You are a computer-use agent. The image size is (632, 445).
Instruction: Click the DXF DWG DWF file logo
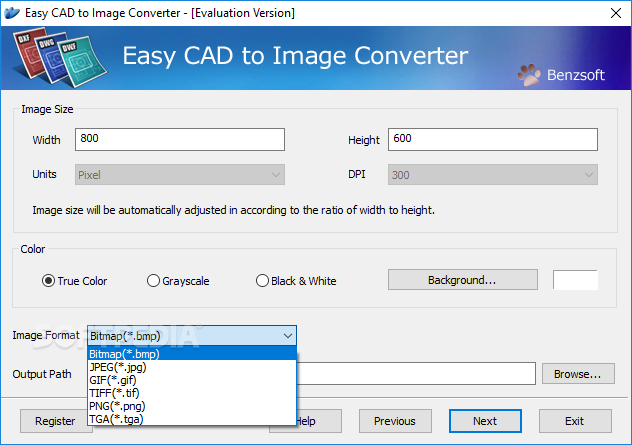point(60,57)
